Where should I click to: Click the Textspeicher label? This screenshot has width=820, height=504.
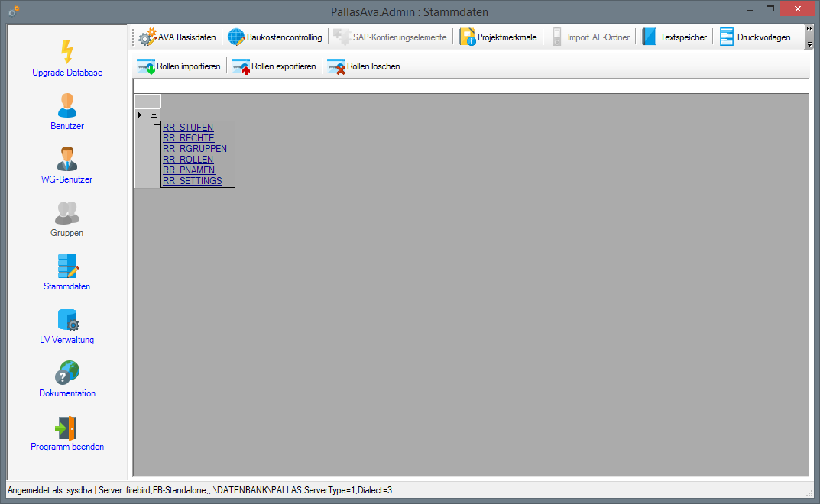(x=683, y=37)
